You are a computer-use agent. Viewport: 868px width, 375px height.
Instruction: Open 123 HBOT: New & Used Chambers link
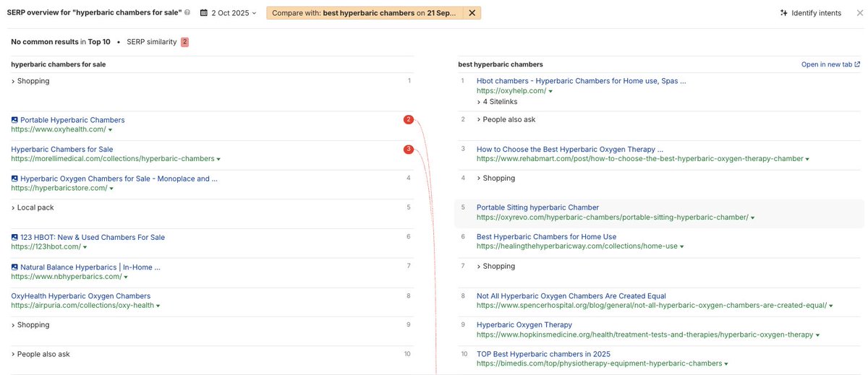click(93, 238)
